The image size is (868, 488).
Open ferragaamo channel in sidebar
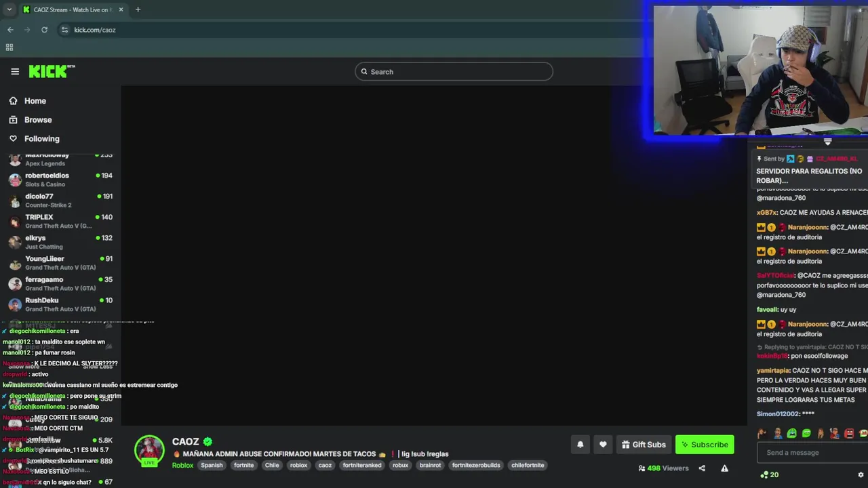(60, 283)
